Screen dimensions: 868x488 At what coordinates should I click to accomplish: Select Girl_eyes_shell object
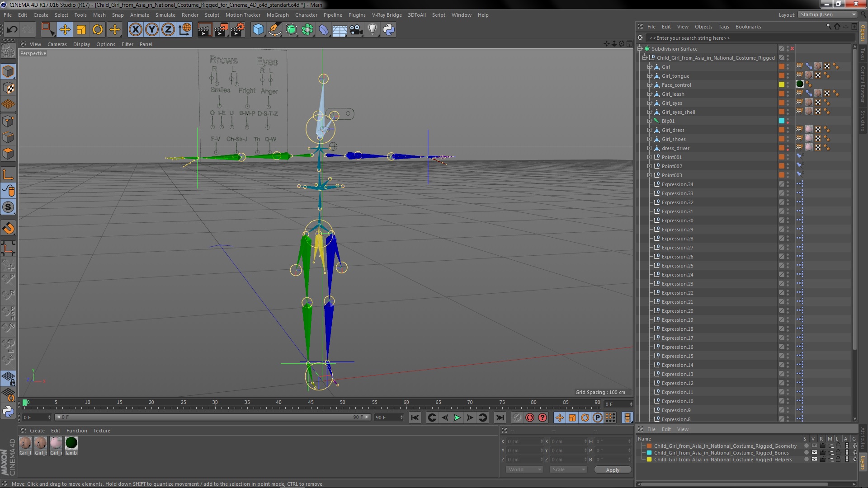point(679,112)
